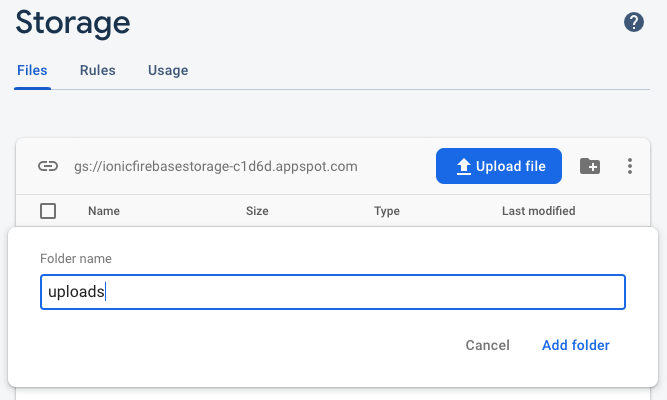Click the link icon beside bucket URL

pyautogui.click(x=48, y=166)
